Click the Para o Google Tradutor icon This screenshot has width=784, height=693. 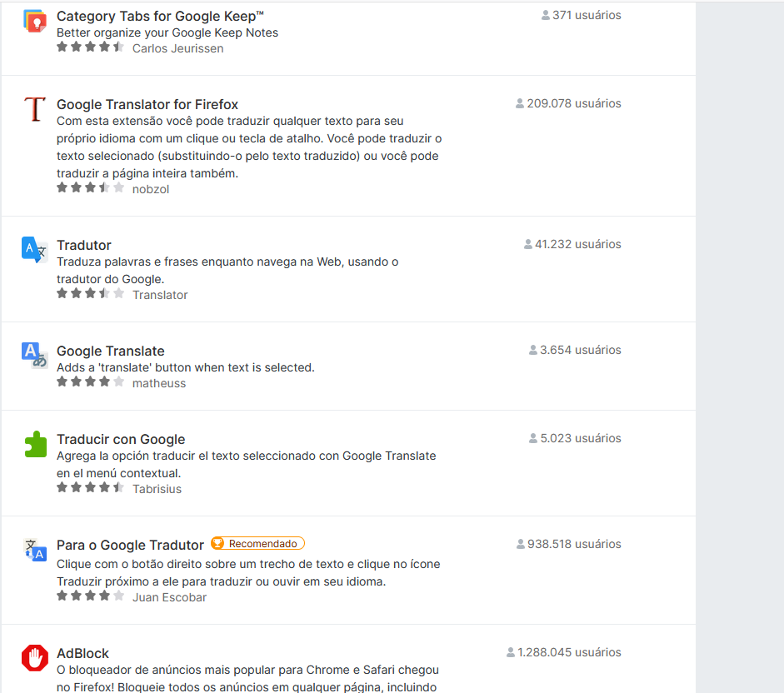[35, 550]
